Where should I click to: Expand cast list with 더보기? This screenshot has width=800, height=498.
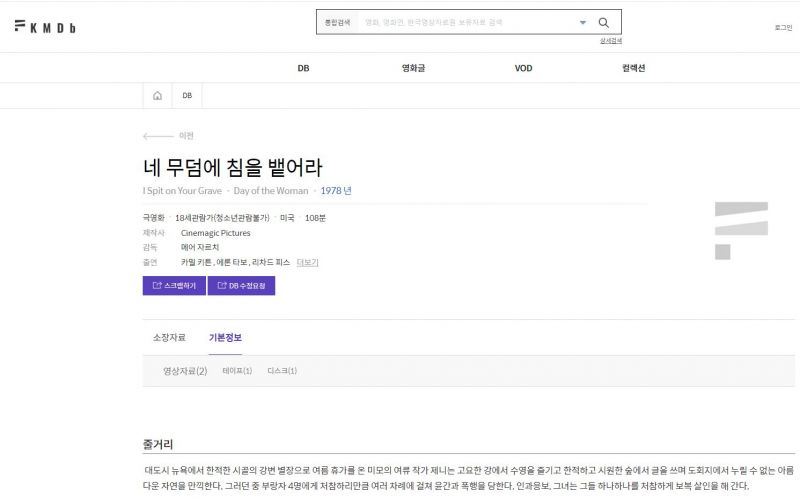point(308,262)
